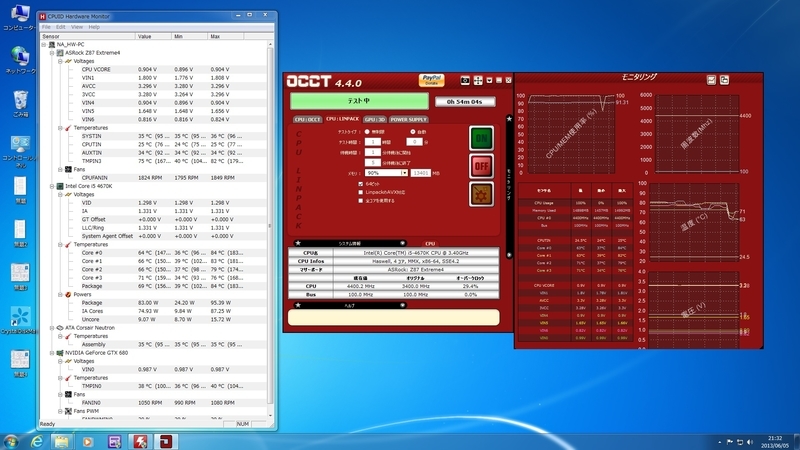Open Windows Explorer folder on taskbar

pyautogui.click(x=62, y=441)
